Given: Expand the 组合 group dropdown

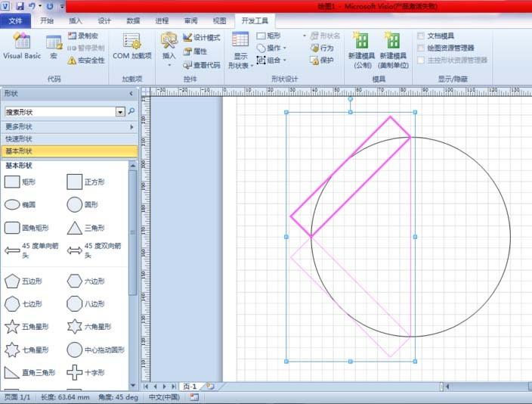Looking at the screenshot, I should pyautogui.click(x=285, y=61).
